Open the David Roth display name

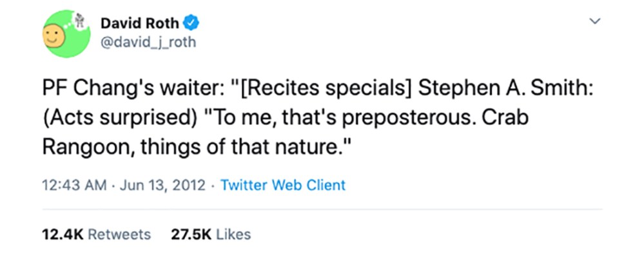(140, 23)
